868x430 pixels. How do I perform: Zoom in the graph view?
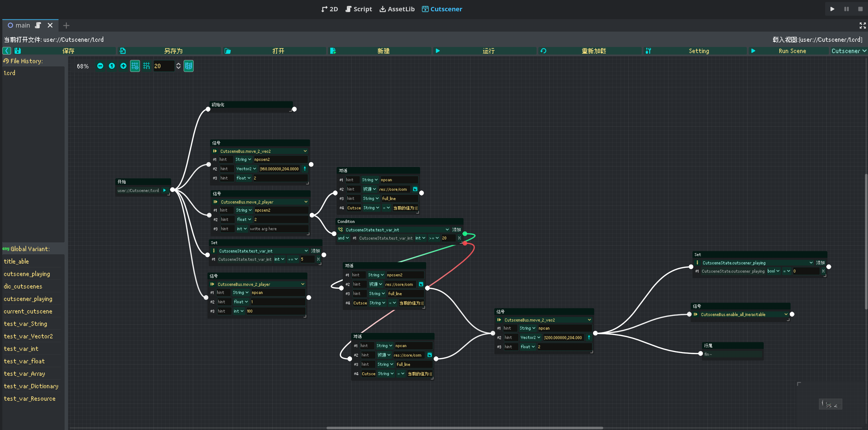[123, 66]
